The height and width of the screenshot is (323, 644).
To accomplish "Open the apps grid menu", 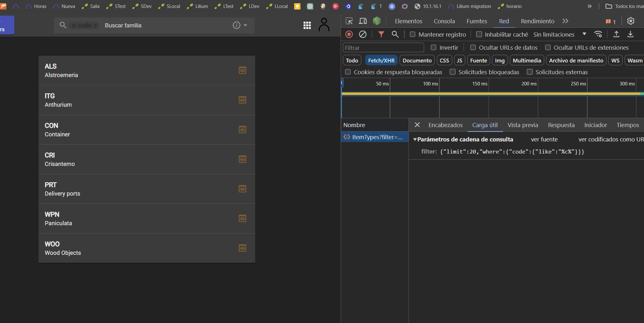I will [307, 25].
